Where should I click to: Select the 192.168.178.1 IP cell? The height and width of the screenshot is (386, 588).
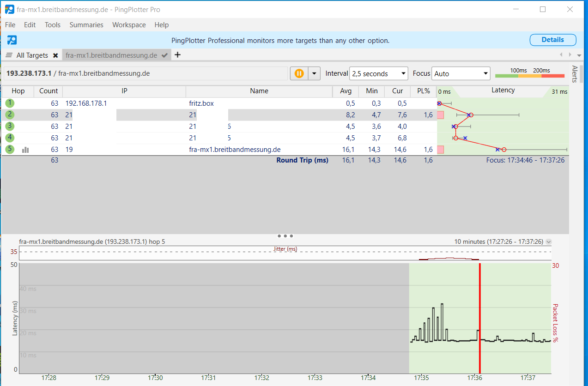pyautogui.click(x=86, y=103)
